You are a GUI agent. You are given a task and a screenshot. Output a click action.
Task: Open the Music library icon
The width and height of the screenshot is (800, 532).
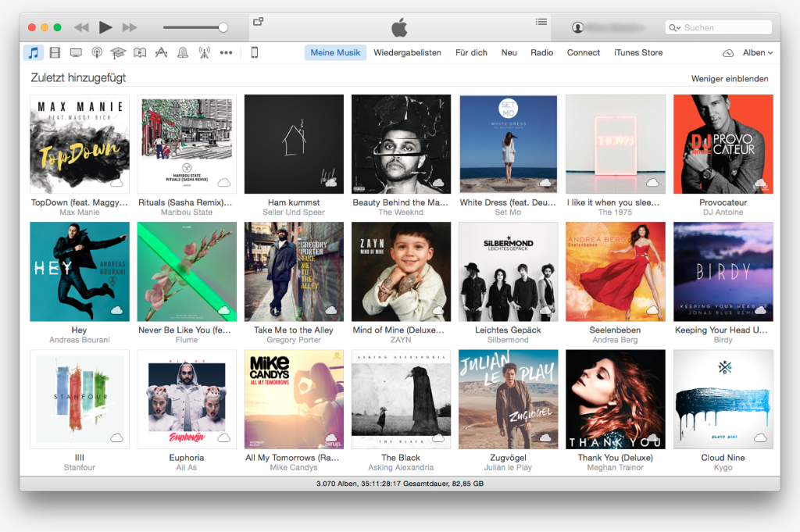coord(33,53)
